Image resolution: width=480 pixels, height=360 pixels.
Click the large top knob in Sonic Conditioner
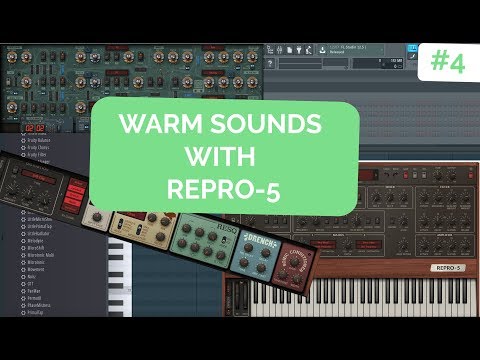tap(294, 262)
